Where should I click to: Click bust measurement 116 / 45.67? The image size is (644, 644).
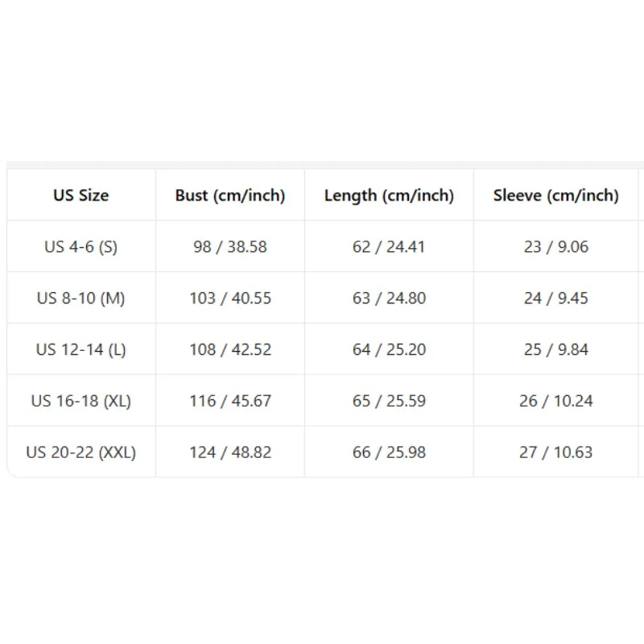click(x=230, y=400)
